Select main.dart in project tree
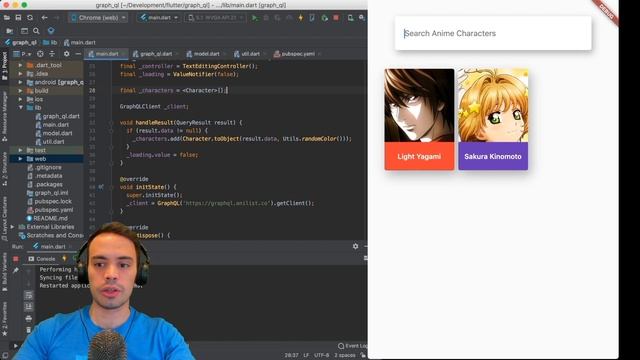 coord(52,125)
